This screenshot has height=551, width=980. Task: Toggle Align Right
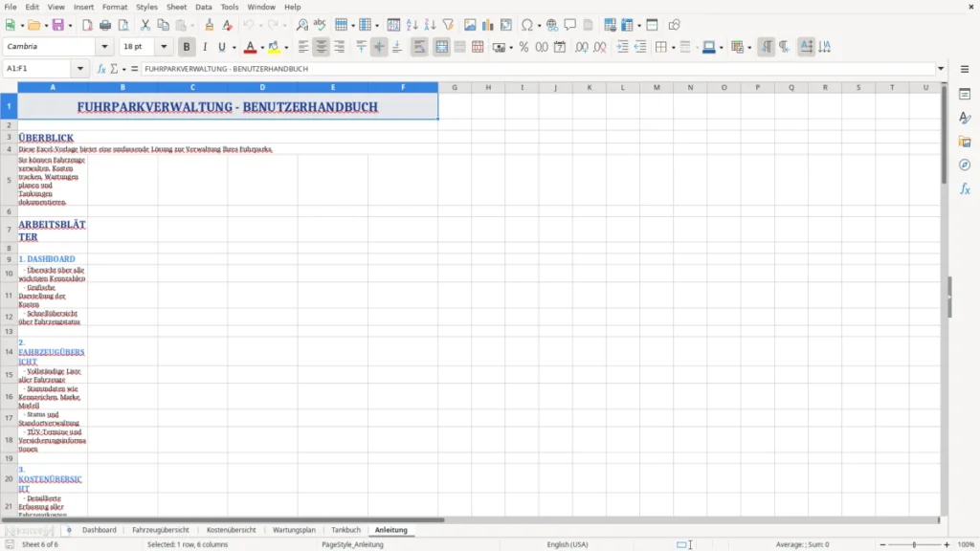340,47
